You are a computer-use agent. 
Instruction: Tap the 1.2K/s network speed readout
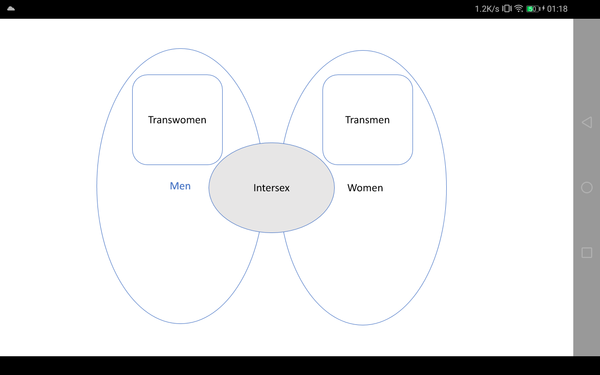[x=487, y=8]
